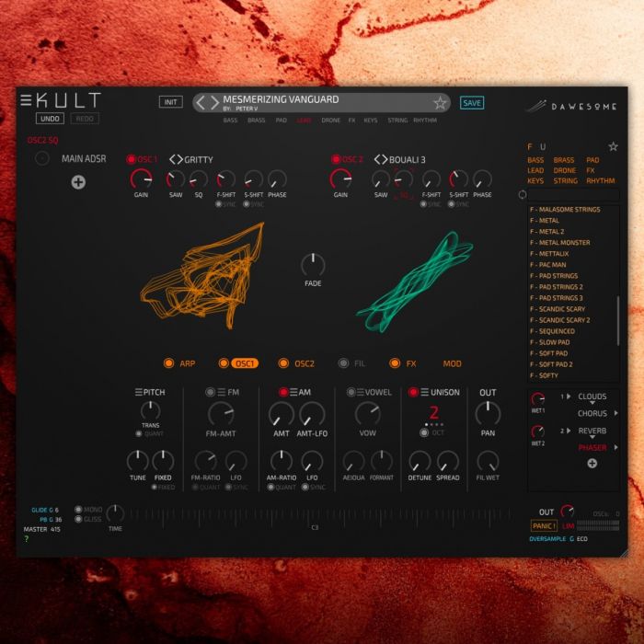Filter browser by RHYTHM category

(601, 180)
